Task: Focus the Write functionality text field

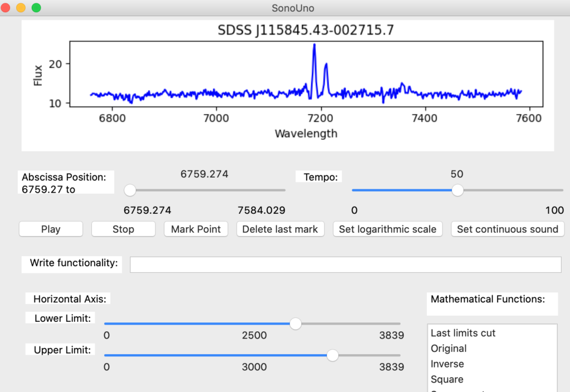Action: pyautogui.click(x=345, y=264)
